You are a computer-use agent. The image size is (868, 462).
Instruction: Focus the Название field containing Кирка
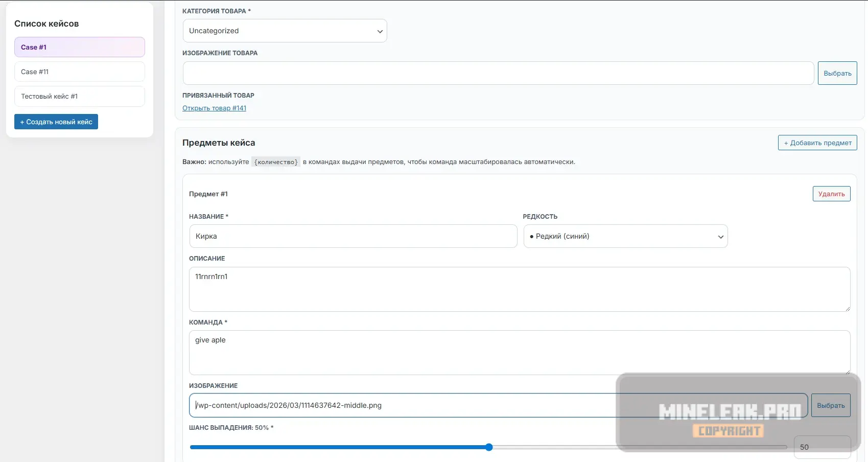tap(353, 236)
